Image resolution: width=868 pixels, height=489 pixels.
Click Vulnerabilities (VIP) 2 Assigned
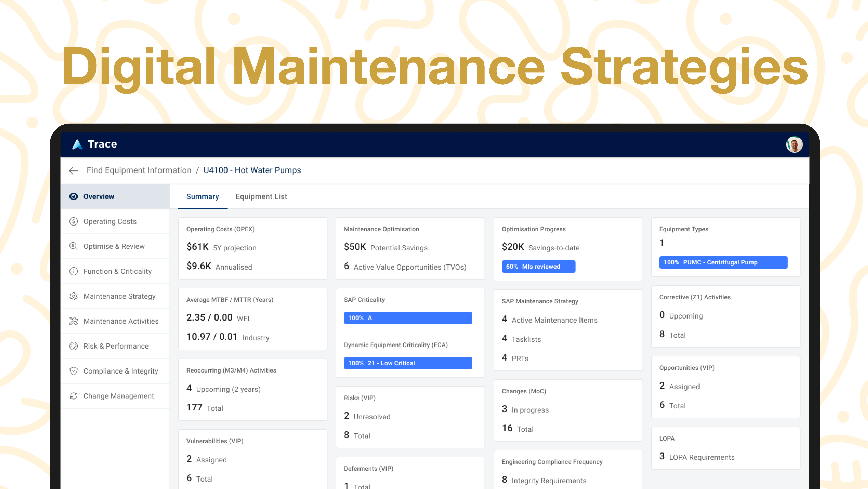tap(207, 459)
